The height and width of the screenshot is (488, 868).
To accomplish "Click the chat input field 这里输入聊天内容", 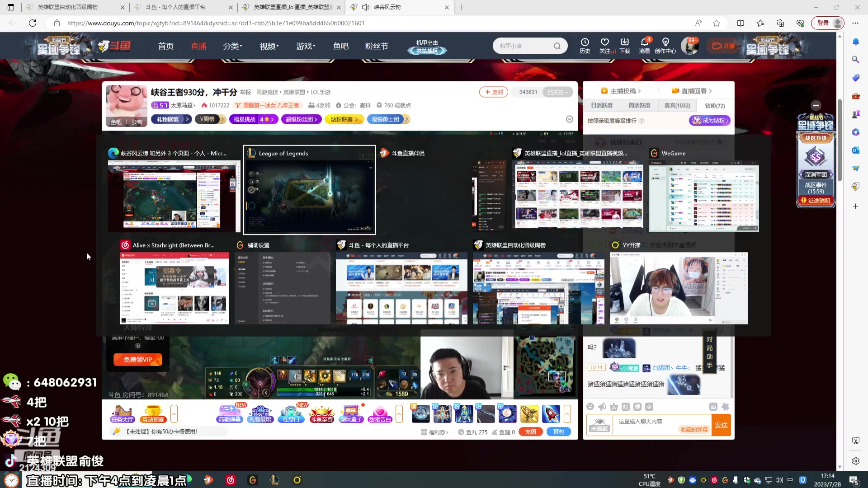I will tap(662, 421).
